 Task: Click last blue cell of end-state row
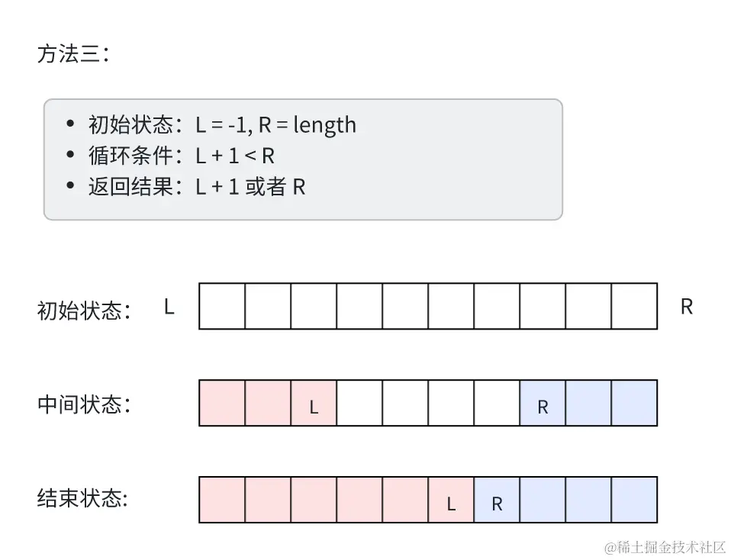tap(634, 500)
